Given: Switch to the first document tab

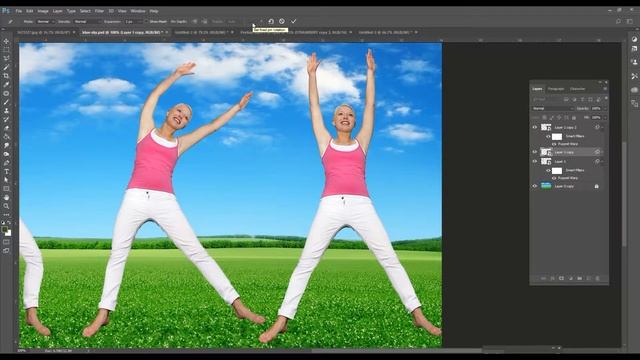Looking at the screenshot, I should pyautogui.click(x=44, y=32).
